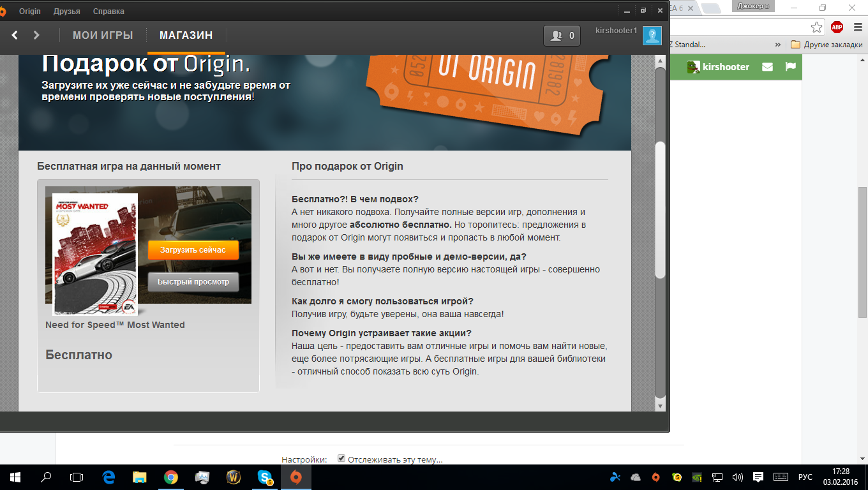Image resolution: width=868 pixels, height=490 pixels.
Task: Switch to the МАГАЗИН tab
Action: tap(186, 36)
